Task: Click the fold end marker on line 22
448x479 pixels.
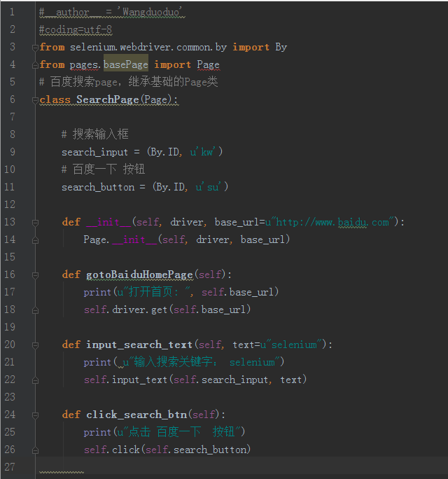Action: tap(35, 380)
